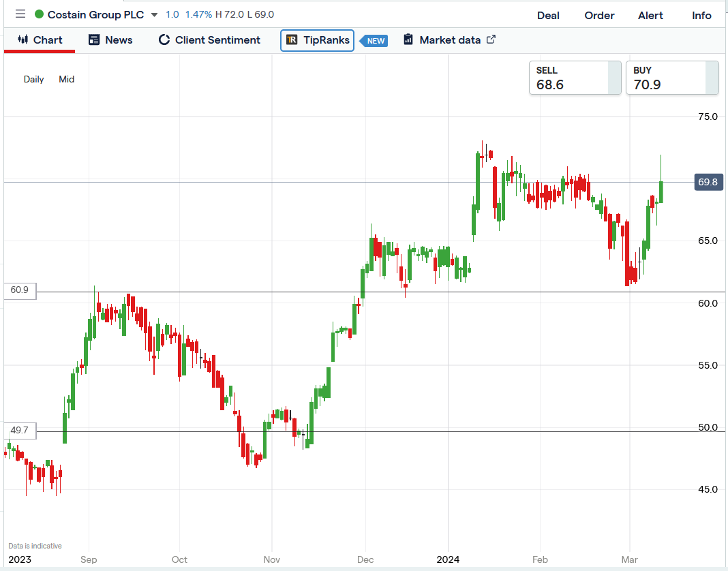Open the Info panel

tap(701, 15)
